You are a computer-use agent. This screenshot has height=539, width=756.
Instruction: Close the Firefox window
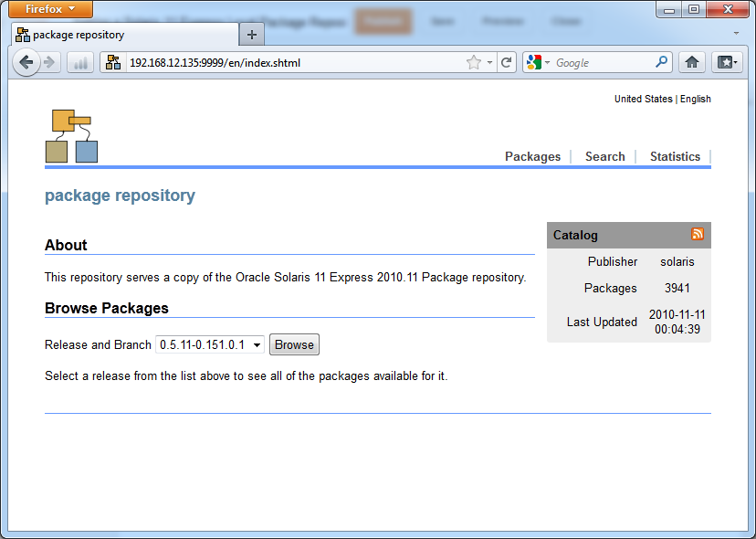click(x=728, y=9)
